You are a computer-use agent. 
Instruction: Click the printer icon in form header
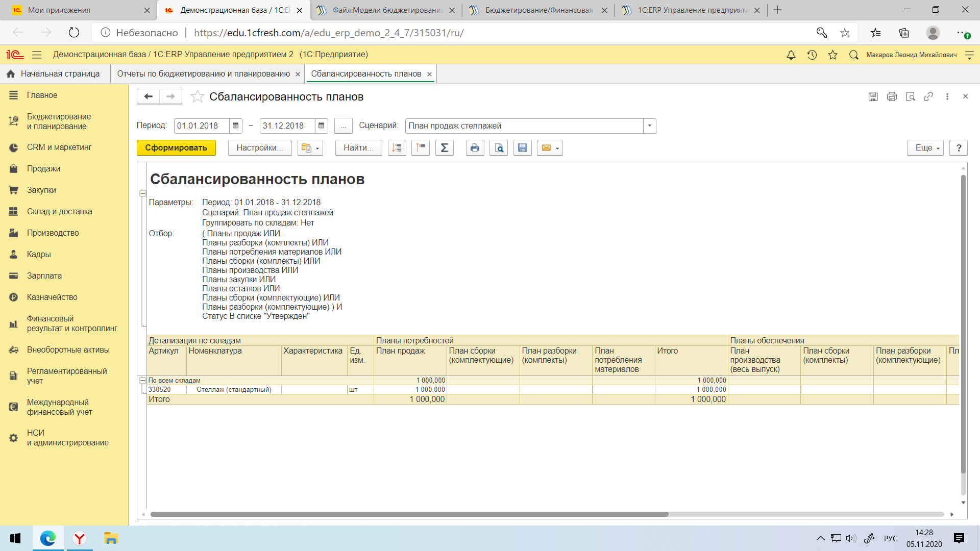click(892, 96)
